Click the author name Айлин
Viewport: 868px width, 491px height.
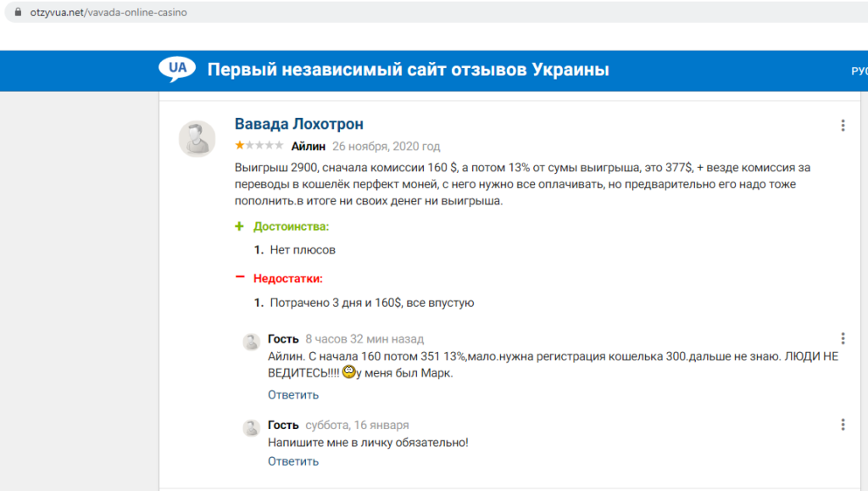pyautogui.click(x=308, y=146)
